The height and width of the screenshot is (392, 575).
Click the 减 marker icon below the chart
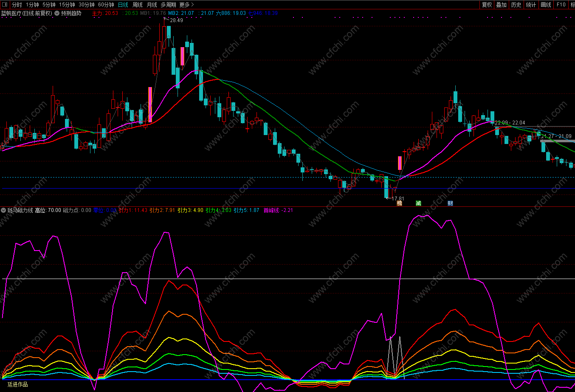(418, 203)
